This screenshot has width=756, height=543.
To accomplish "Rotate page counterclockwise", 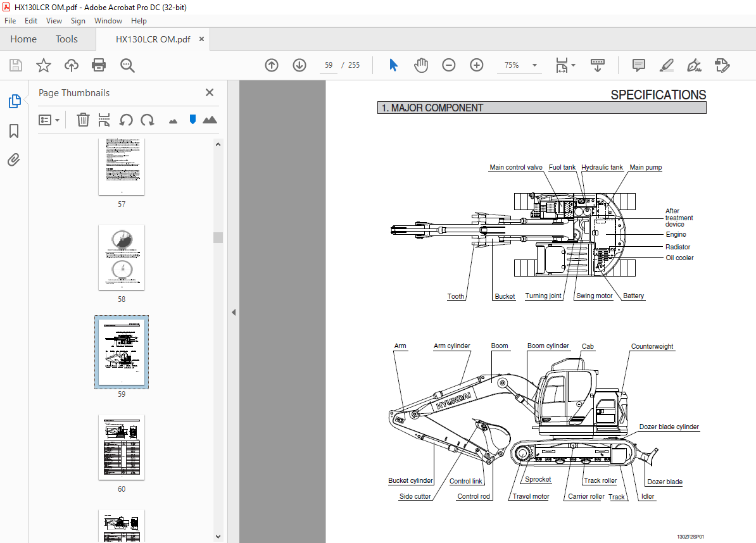I will point(126,120).
